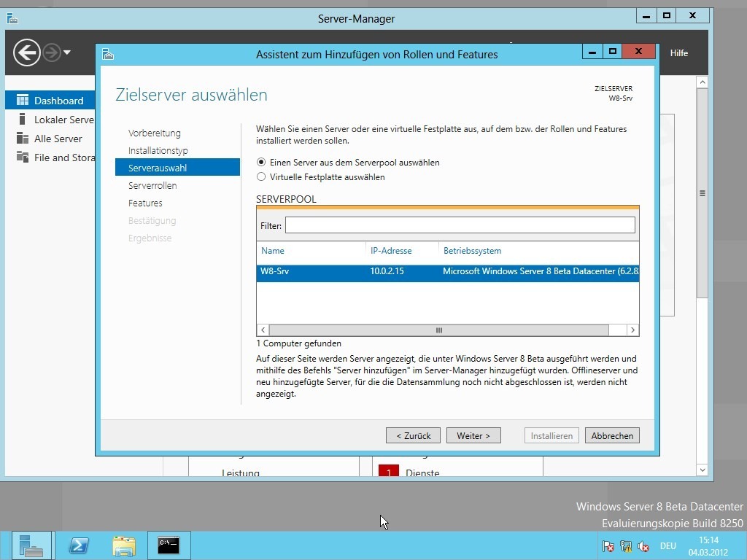Click the Dashboard icon in sidebar
The image size is (747, 560).
pos(23,100)
